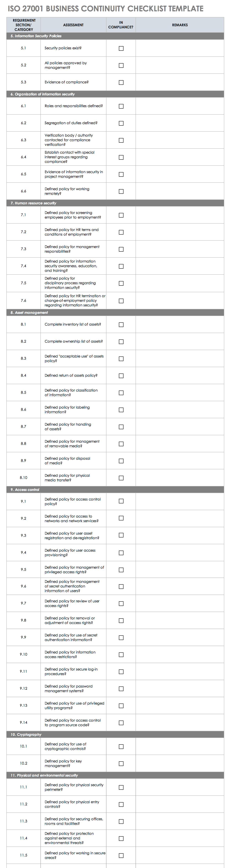Tick checkbox for 5.3 evidence of compliance
The height and width of the screenshot is (868, 231).
tap(121, 83)
